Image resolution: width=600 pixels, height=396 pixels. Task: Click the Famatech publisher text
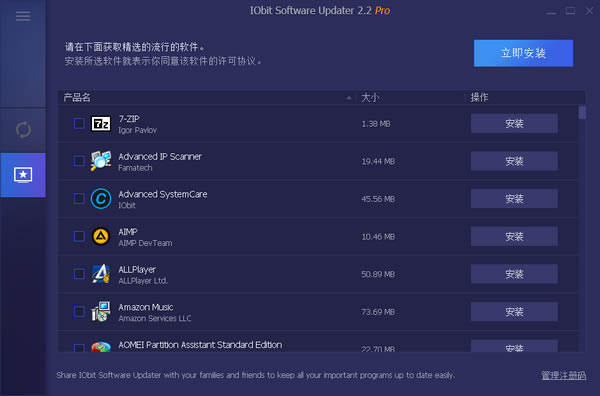click(x=135, y=168)
